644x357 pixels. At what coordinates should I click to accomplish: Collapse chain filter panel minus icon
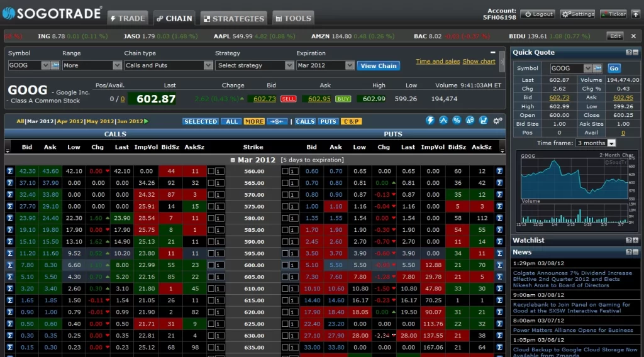click(492, 53)
